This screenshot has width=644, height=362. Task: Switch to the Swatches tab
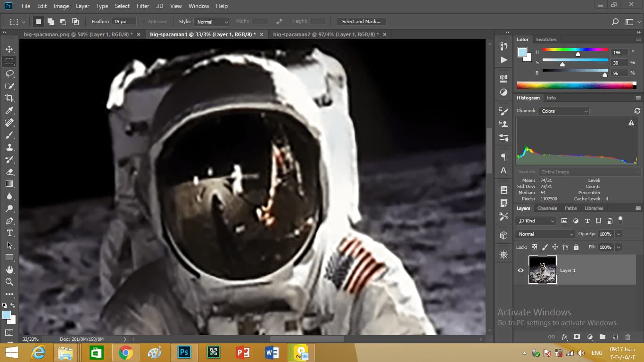click(546, 39)
